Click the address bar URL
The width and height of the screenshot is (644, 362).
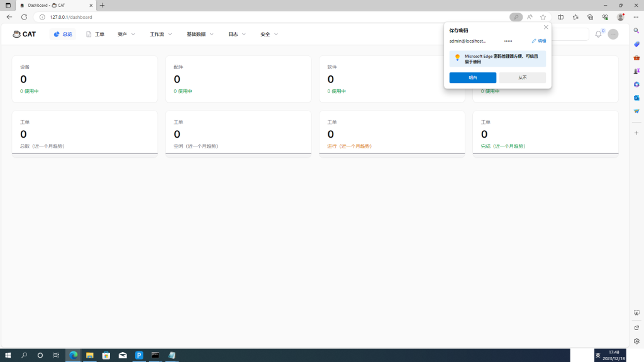coord(71,17)
